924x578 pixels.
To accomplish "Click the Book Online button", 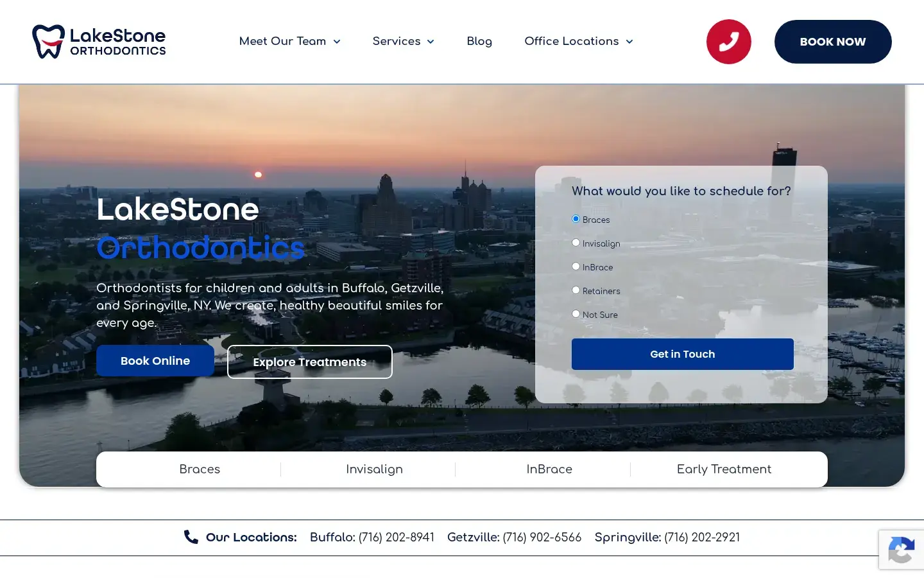I will click(x=155, y=361).
